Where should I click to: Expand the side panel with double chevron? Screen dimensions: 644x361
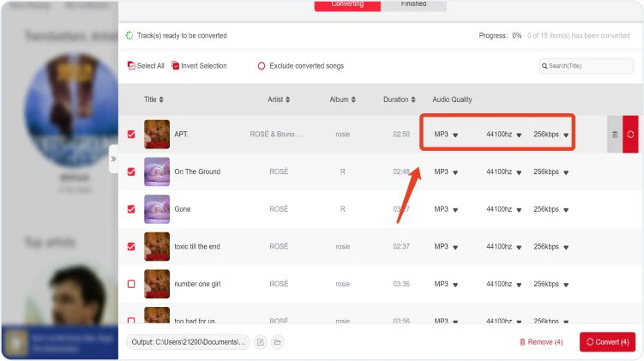pos(113,159)
